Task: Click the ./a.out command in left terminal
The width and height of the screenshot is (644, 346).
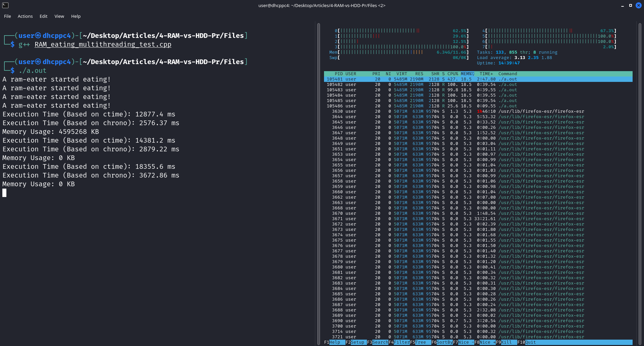Action: (33, 70)
